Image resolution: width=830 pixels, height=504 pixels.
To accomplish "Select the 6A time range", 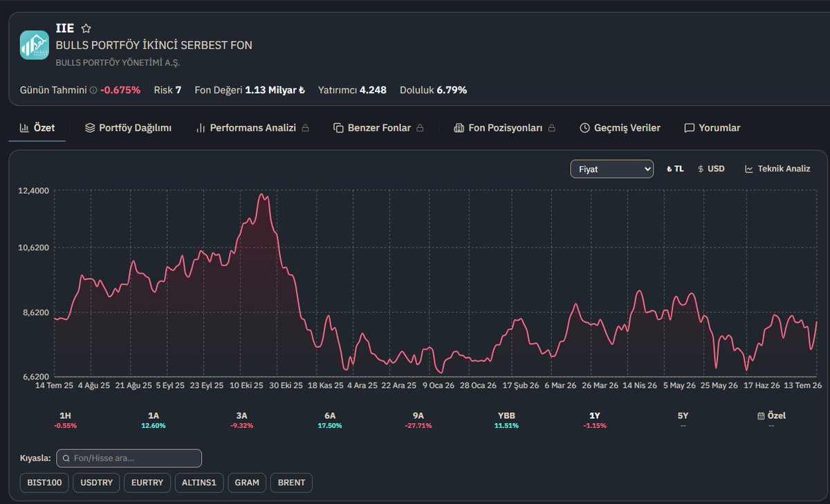I will pyautogui.click(x=330, y=420).
